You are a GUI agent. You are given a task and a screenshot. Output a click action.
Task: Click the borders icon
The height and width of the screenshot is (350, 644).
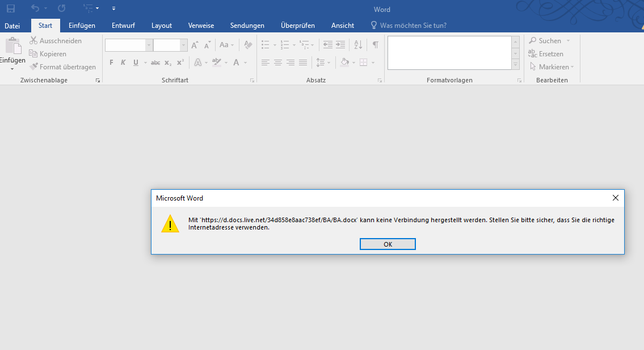[x=364, y=63]
